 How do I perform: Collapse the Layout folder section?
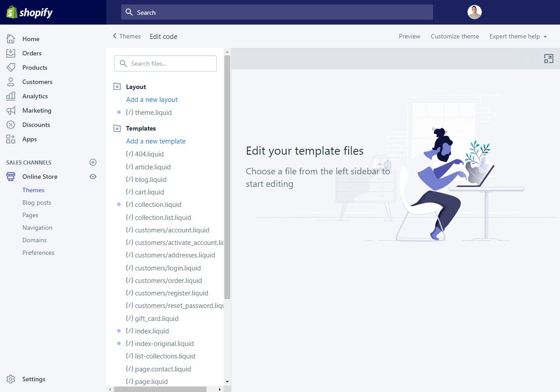[117, 87]
